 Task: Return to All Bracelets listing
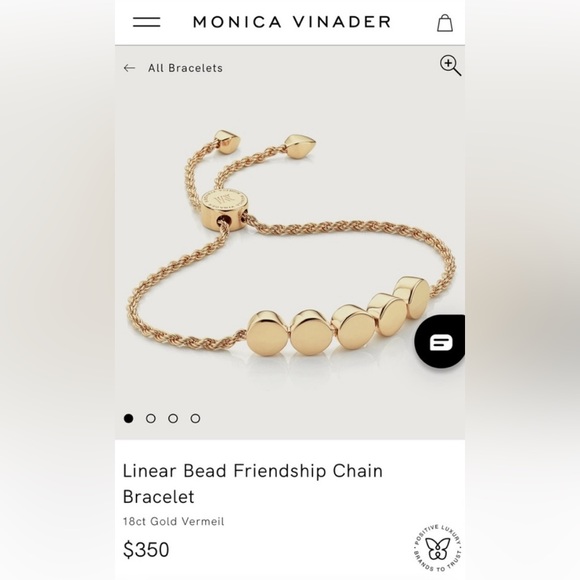[x=185, y=68]
